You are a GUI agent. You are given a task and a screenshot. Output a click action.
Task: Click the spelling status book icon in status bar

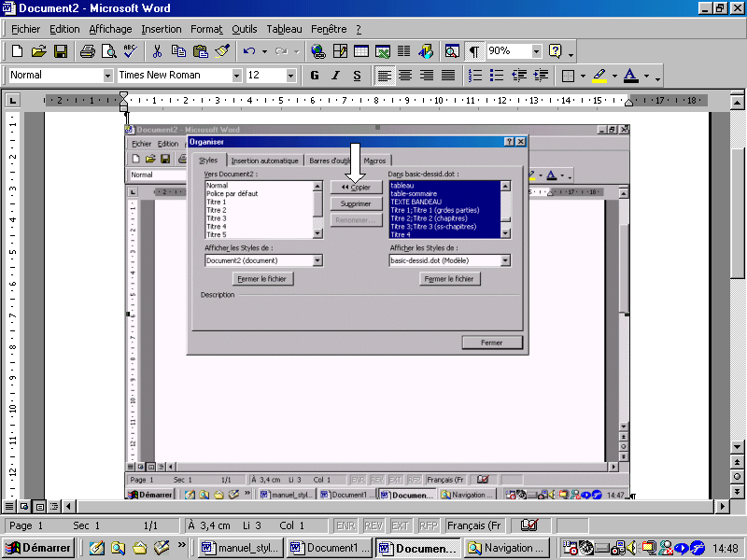click(x=529, y=525)
